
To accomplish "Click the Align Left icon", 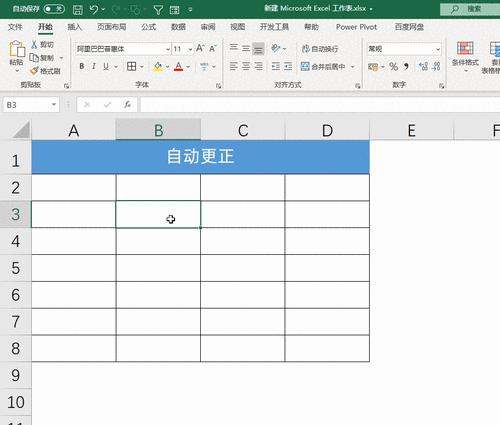I will 234,66.
